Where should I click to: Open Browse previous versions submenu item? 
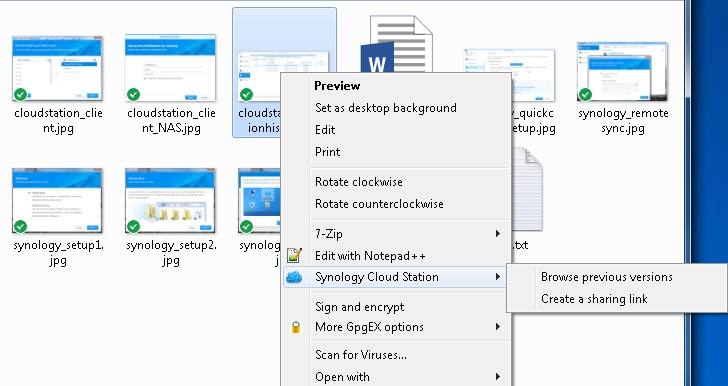click(606, 277)
